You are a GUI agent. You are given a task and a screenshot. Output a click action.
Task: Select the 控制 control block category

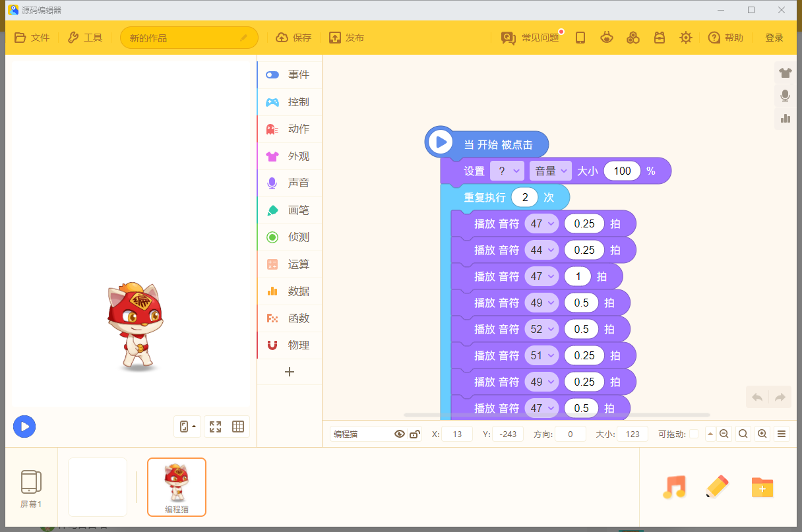pyautogui.click(x=290, y=102)
